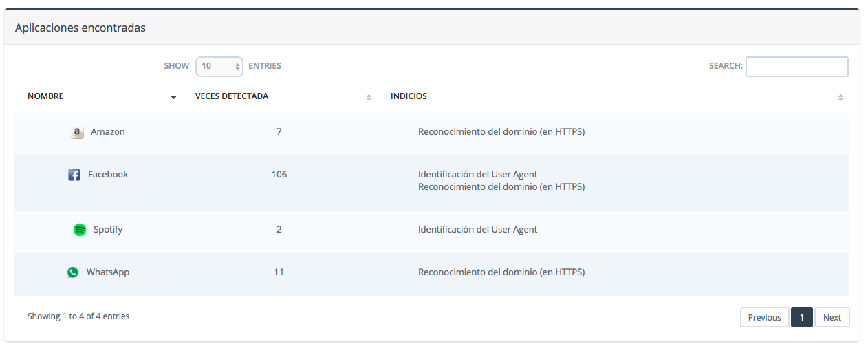Select page 1 in pagination
This screenshot has width=868, height=355.
coord(802,317)
